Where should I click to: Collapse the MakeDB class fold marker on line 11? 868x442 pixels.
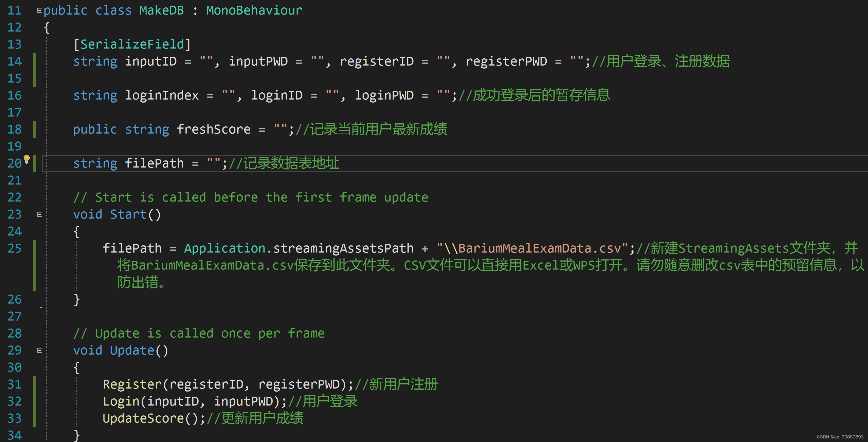point(40,11)
